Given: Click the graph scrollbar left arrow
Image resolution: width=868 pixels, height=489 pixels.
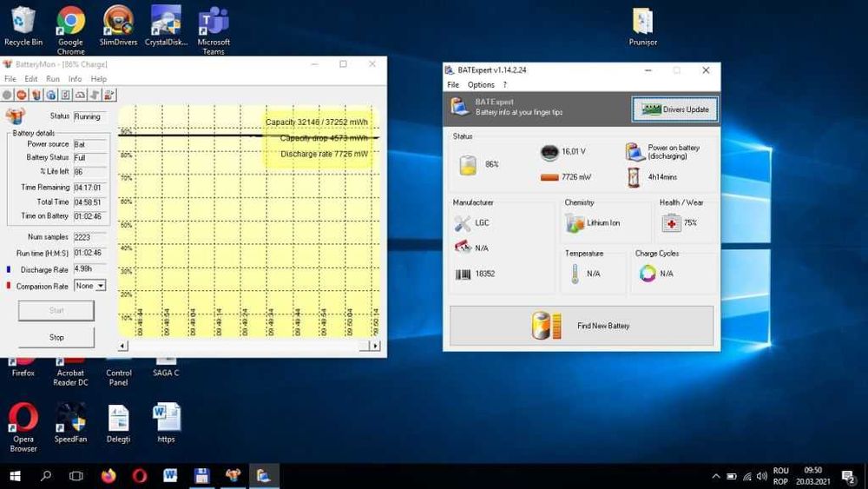Looking at the screenshot, I should 123,346.
